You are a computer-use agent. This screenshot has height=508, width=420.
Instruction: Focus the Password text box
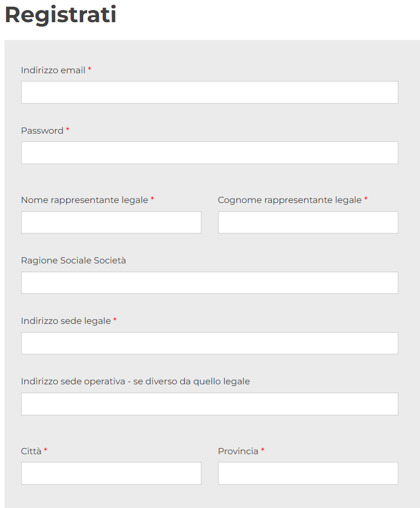point(209,153)
